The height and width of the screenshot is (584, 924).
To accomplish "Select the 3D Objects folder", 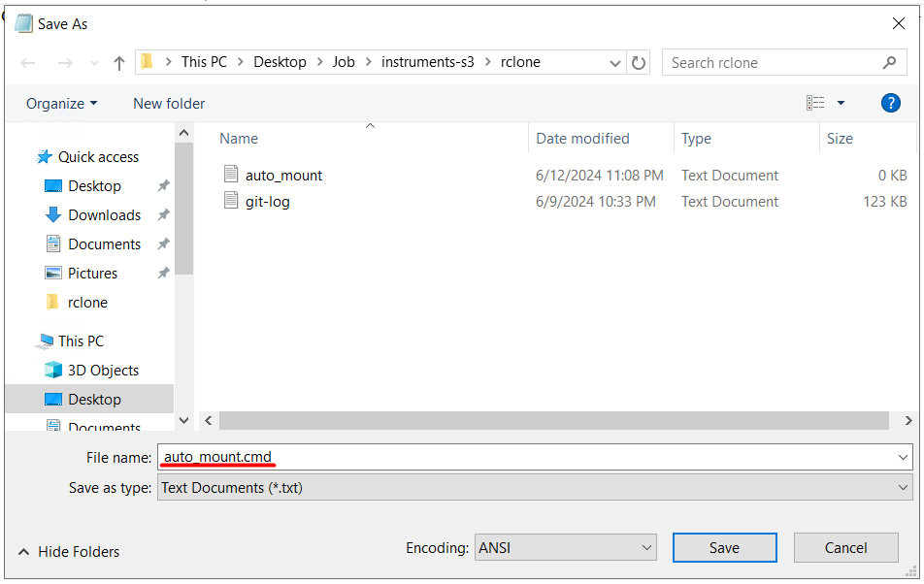I will (x=103, y=371).
